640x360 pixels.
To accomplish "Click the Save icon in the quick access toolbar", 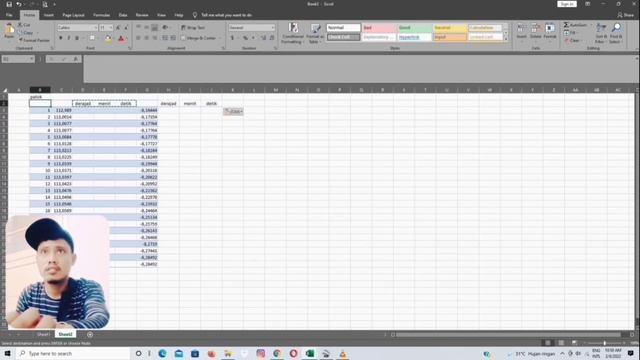I will (x=9, y=4).
